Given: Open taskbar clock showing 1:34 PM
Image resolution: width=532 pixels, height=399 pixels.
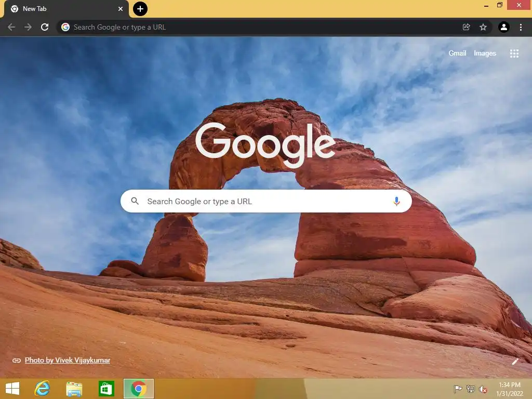Looking at the screenshot, I should click(510, 389).
